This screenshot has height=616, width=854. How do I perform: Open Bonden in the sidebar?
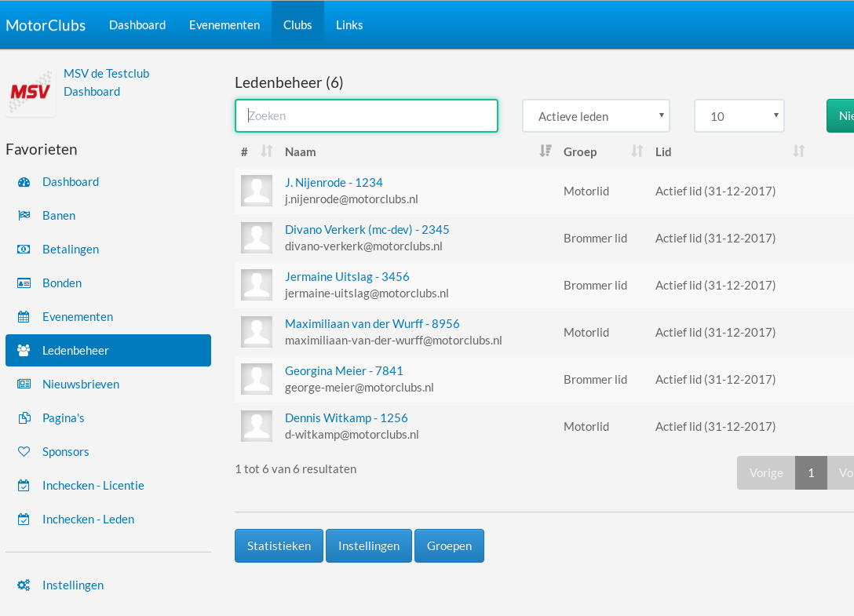[62, 283]
